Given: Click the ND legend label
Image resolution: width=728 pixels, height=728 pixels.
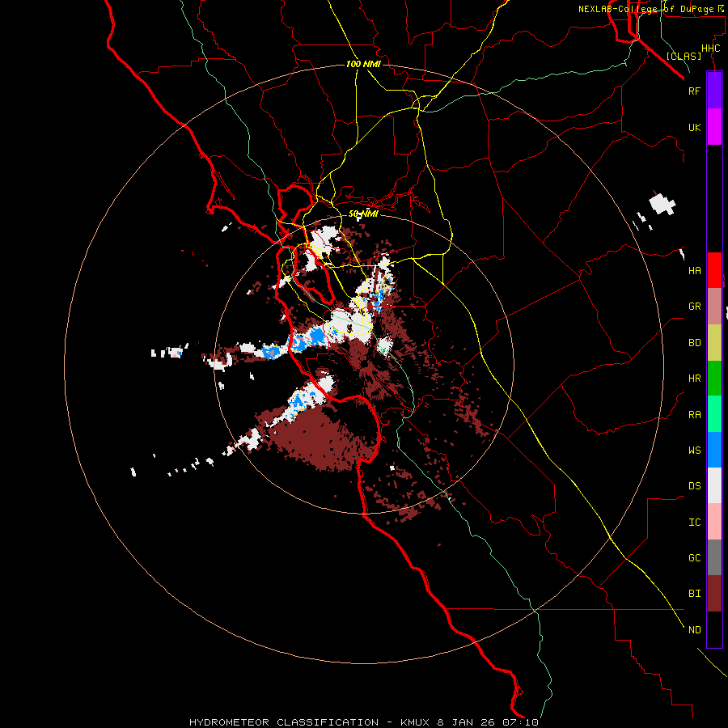Looking at the screenshot, I should pyautogui.click(x=694, y=629).
